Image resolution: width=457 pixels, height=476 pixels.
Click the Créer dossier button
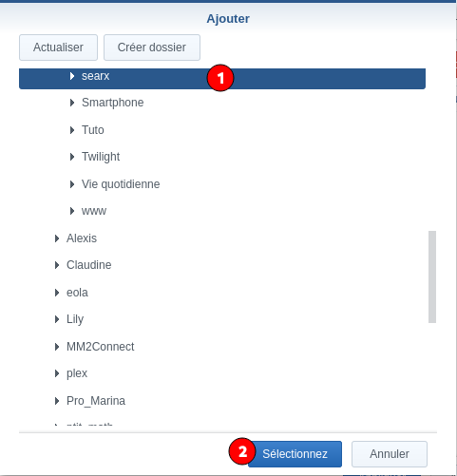[152, 48]
